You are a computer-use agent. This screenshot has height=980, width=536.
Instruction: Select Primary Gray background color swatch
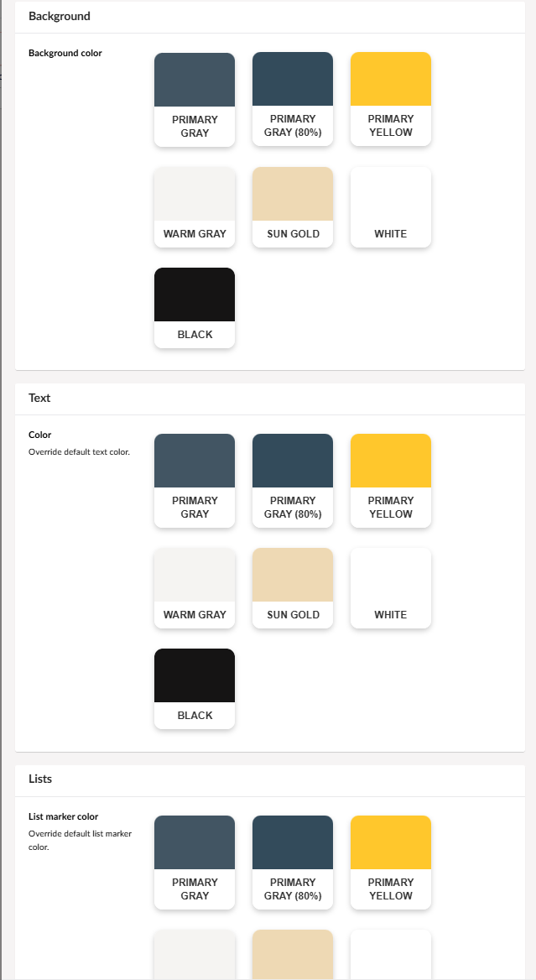[195, 99]
